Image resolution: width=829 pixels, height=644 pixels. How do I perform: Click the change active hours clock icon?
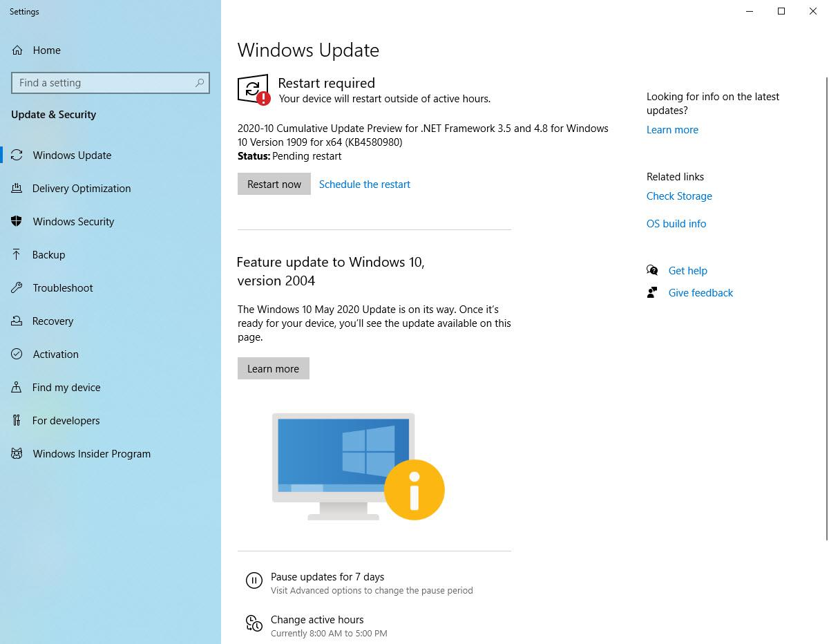pyautogui.click(x=254, y=623)
